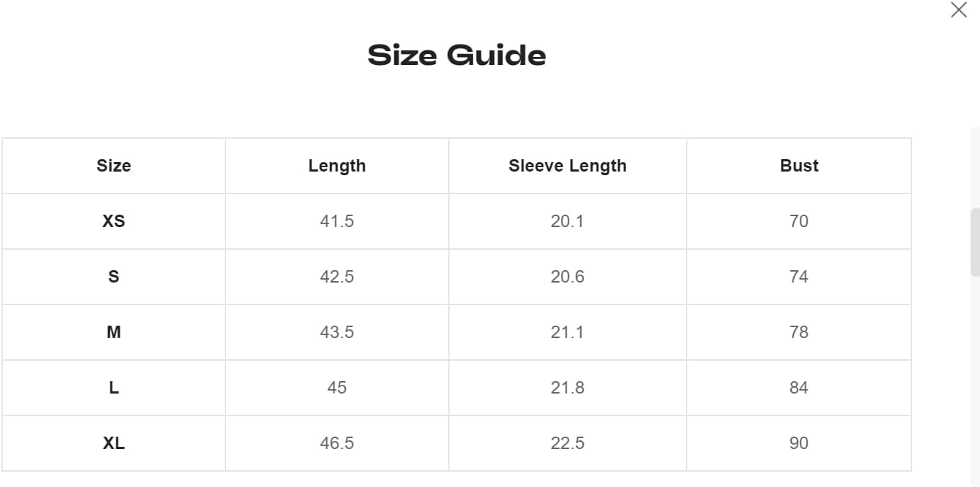Click the L size row label

(x=114, y=388)
